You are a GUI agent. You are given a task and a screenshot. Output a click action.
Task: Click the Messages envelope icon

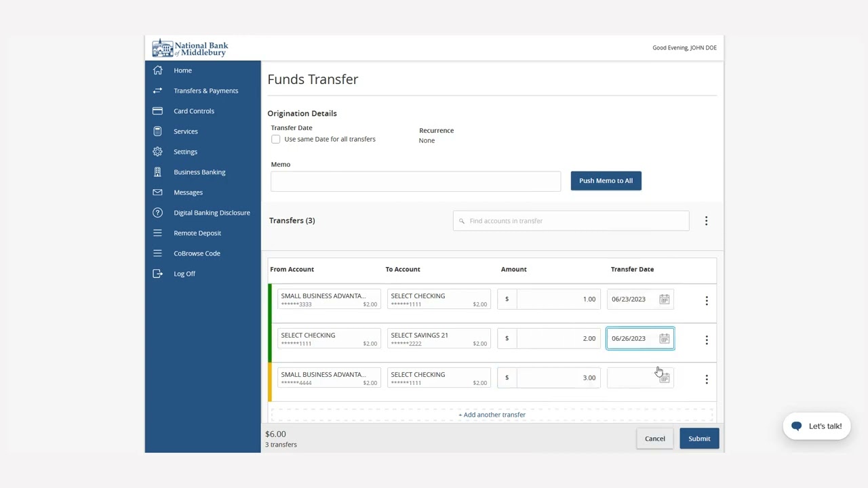[x=157, y=192]
